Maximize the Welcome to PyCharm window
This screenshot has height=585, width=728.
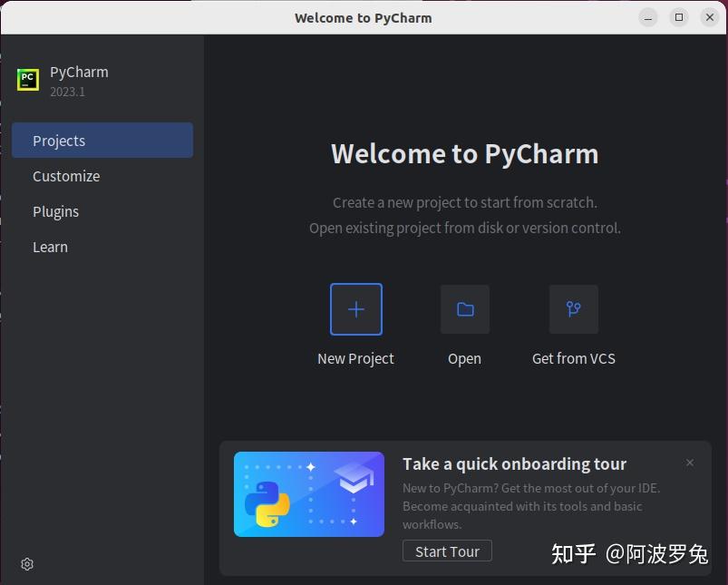(679, 17)
